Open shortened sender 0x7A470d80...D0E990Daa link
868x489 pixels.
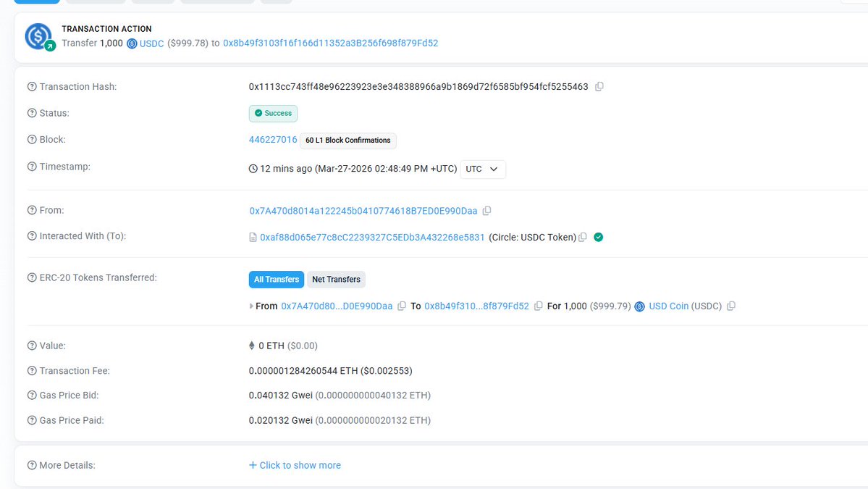pyautogui.click(x=337, y=306)
